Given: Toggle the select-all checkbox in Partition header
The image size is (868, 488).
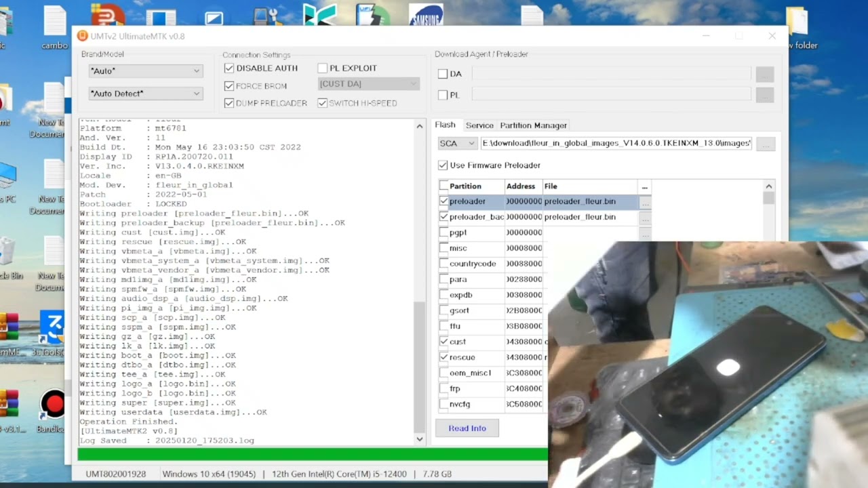Looking at the screenshot, I should pyautogui.click(x=444, y=186).
